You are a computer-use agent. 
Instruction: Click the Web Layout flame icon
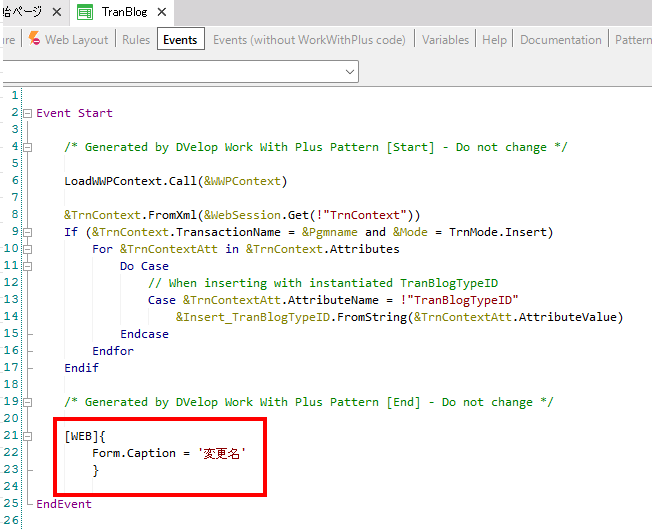coord(34,40)
